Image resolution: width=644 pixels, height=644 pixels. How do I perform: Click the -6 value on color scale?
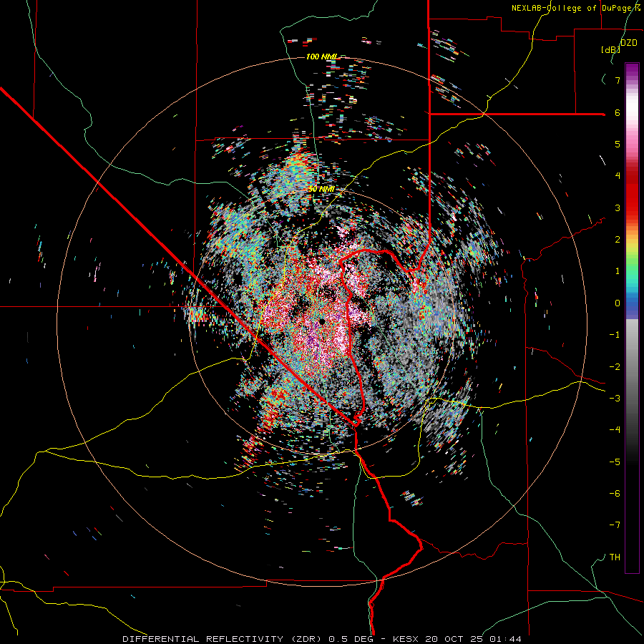click(615, 493)
